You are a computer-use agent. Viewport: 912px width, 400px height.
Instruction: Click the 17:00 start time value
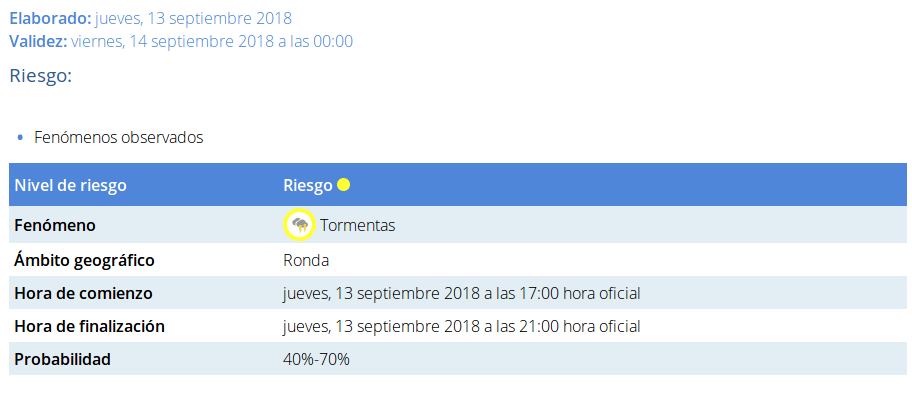(462, 294)
